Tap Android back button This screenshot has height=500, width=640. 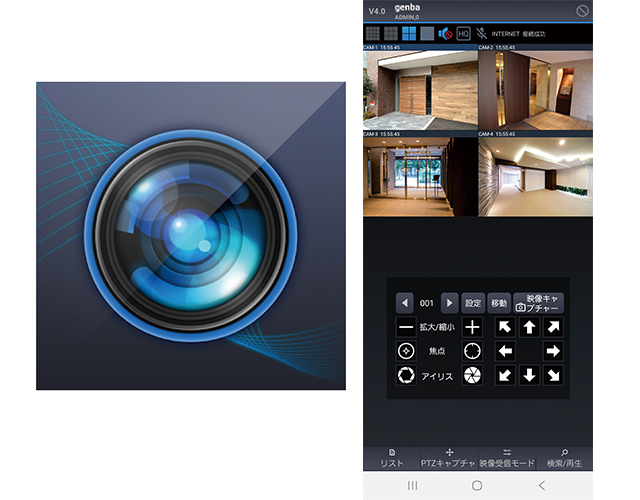(x=542, y=485)
